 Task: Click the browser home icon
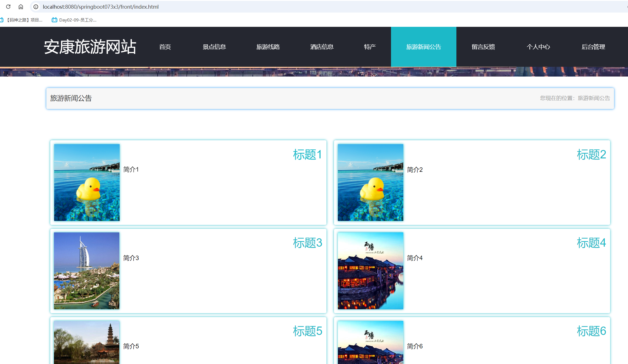[21, 7]
